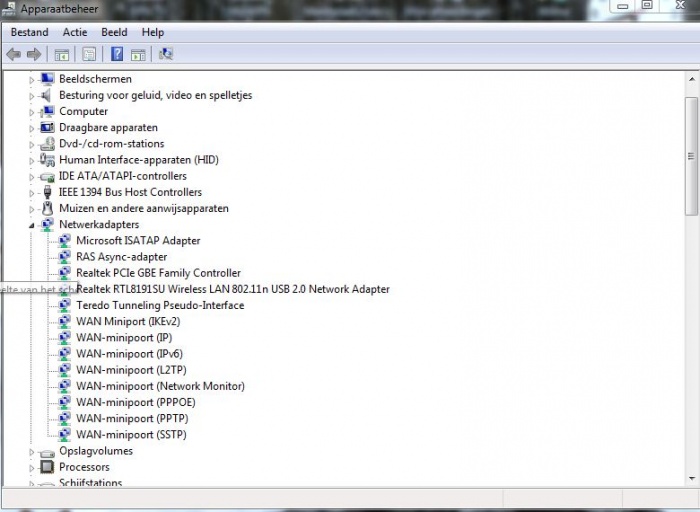This screenshot has height=512, width=700.
Task: Click the mouse icon for Muizen
Action: click(x=47, y=208)
